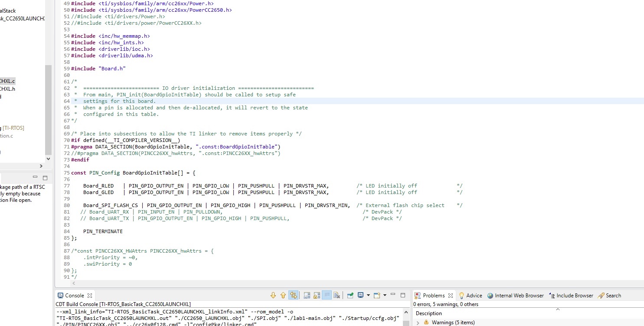
Task: Click the Project Explorer vertical scrollbar
Action: [49, 111]
